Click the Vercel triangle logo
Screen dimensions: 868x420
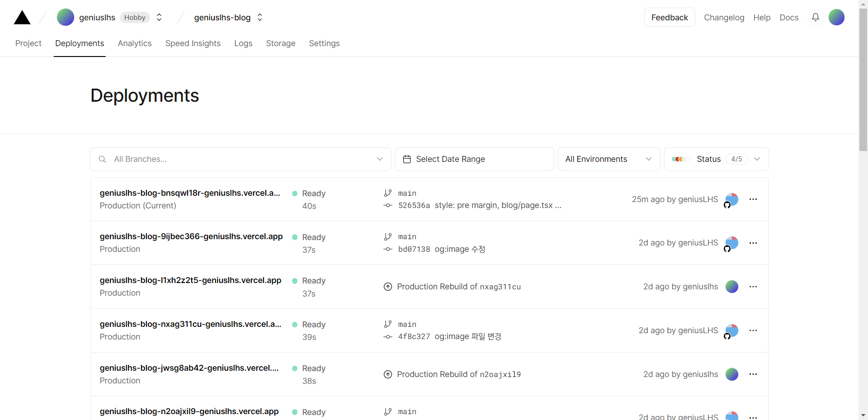(x=22, y=18)
